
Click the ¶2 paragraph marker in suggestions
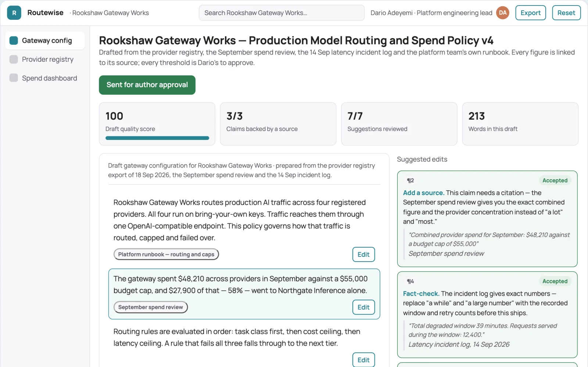click(410, 180)
